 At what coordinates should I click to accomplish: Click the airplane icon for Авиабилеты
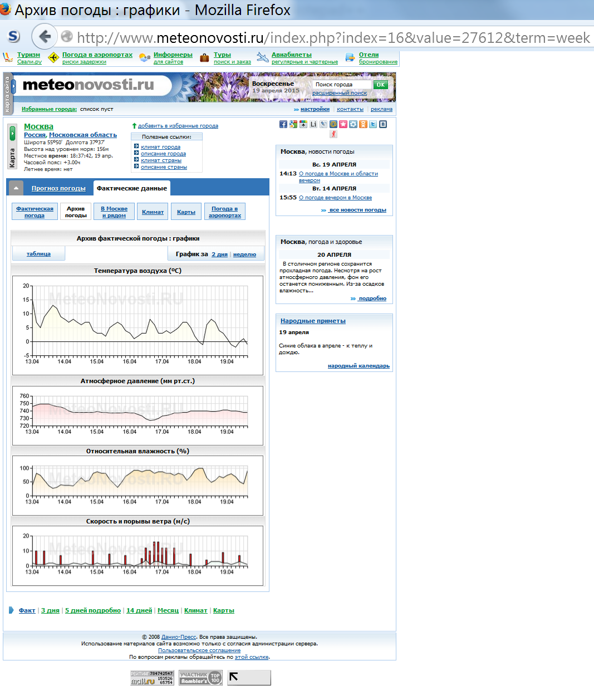click(262, 57)
